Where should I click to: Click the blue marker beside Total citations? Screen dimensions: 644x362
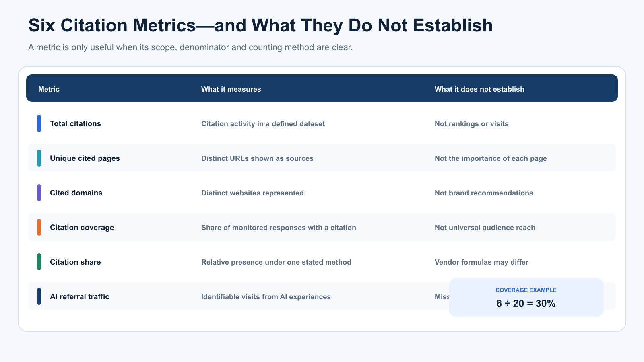tap(39, 123)
